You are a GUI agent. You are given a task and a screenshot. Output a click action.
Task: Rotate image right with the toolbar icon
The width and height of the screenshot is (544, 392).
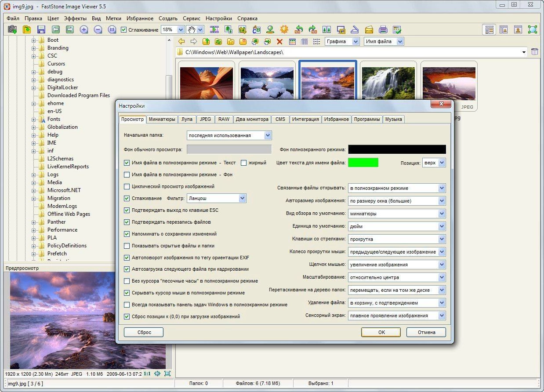(312, 29)
